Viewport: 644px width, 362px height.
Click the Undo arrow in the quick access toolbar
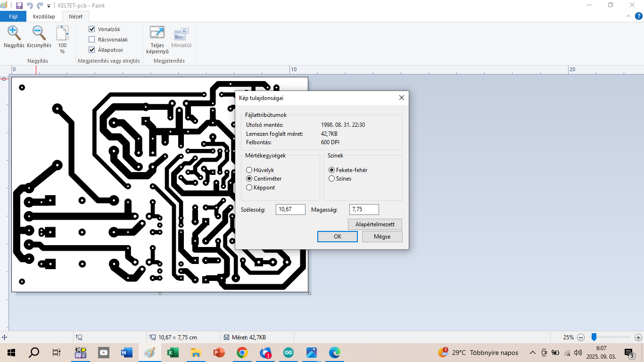click(x=30, y=6)
